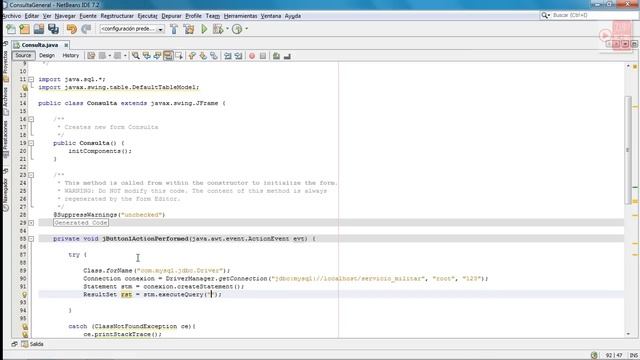Click Shift Line Right icon
Screen dimensions: 640x360
pyautogui.click(x=238, y=56)
